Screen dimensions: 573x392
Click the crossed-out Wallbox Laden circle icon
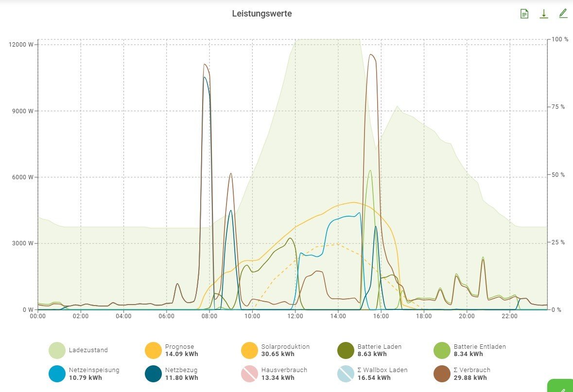346,374
